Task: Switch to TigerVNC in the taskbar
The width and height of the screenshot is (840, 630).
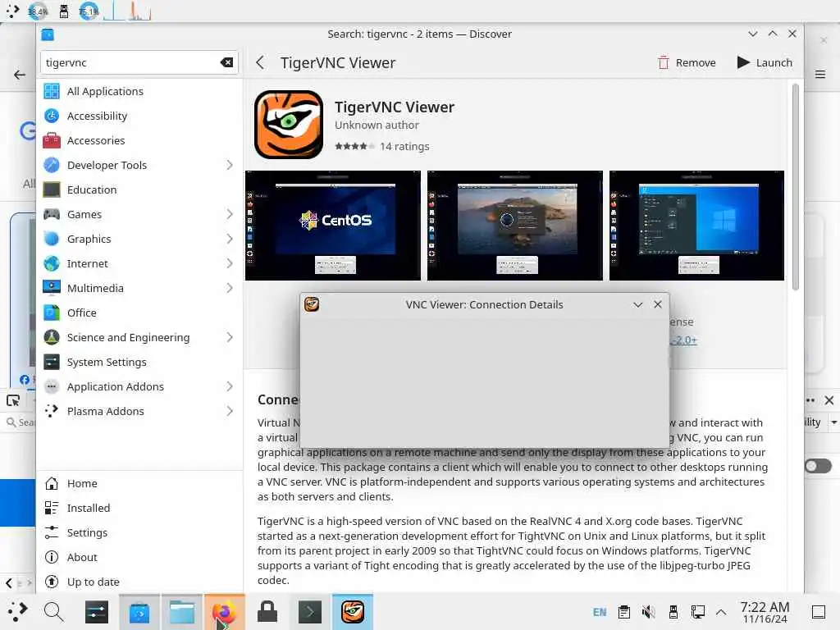Action: coord(353,612)
